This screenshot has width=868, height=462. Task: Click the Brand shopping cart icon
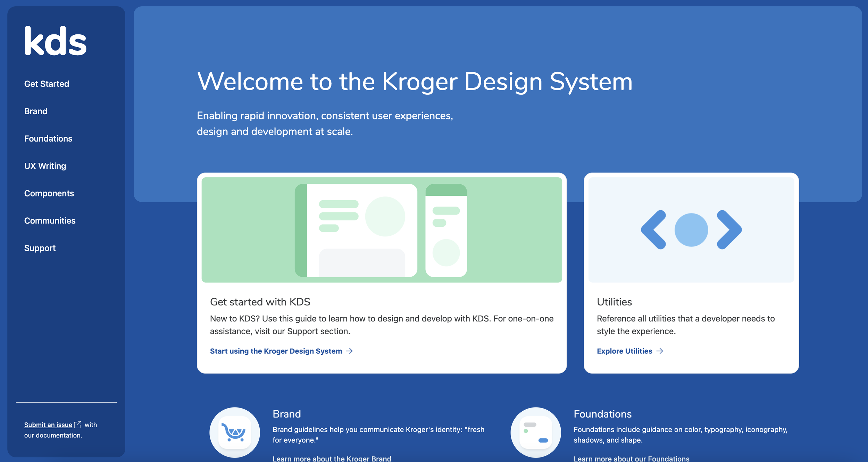235,432
